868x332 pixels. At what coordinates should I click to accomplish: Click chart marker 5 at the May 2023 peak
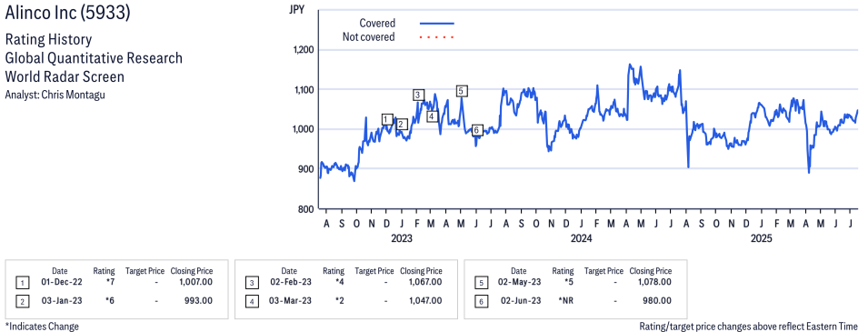point(463,91)
